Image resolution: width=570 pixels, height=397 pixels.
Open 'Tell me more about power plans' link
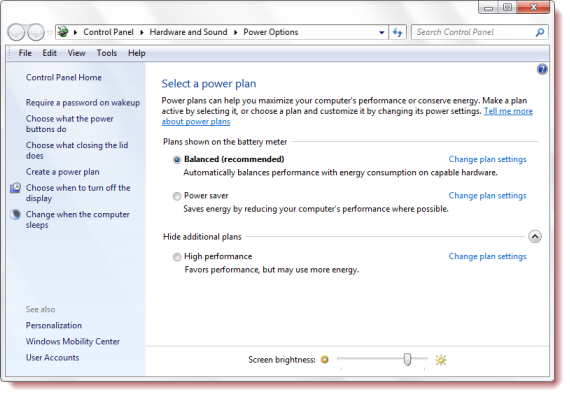(x=347, y=116)
